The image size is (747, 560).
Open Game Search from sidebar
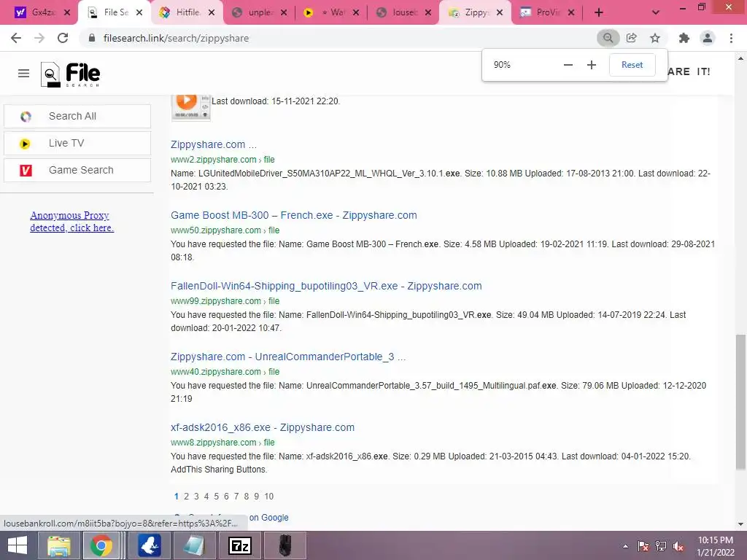[x=77, y=170]
